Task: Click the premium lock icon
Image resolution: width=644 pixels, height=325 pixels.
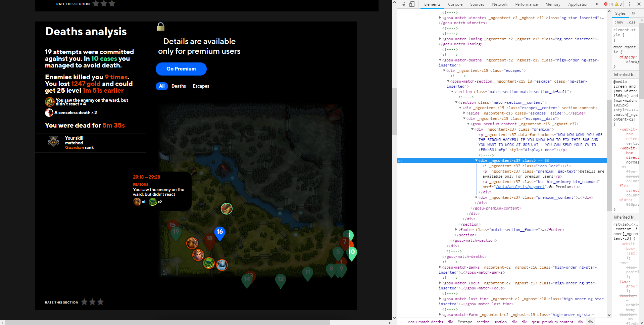Action: point(161,27)
